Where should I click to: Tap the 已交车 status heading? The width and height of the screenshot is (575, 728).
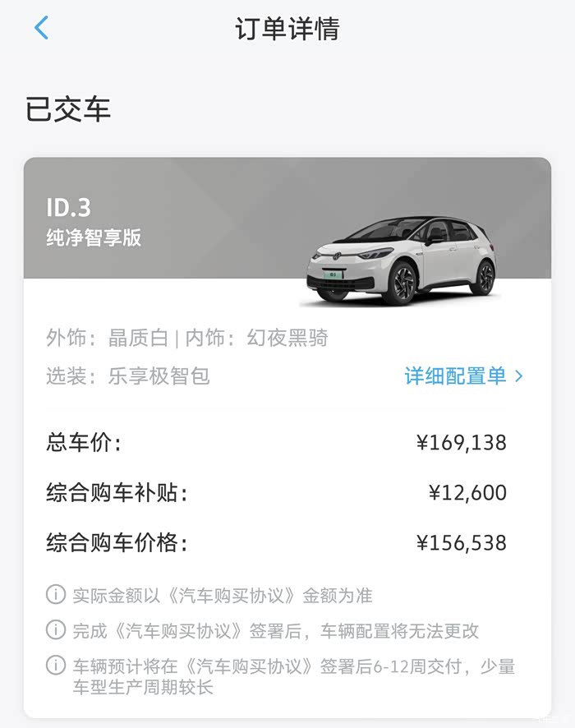tap(68, 109)
